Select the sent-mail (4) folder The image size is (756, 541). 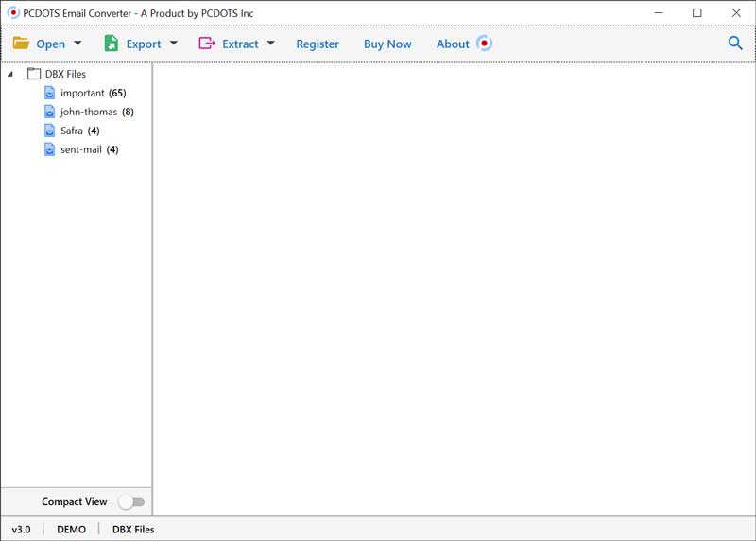pos(89,149)
